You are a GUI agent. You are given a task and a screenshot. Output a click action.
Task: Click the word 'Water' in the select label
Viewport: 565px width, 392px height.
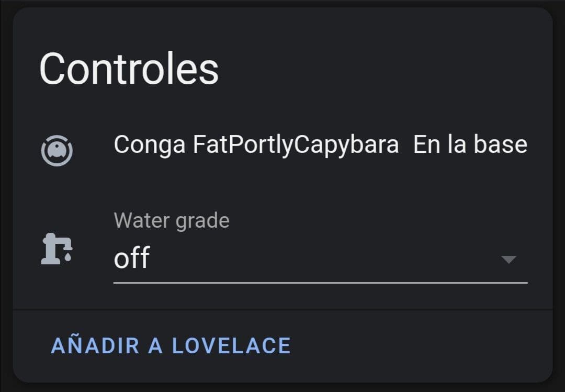pyautogui.click(x=142, y=220)
